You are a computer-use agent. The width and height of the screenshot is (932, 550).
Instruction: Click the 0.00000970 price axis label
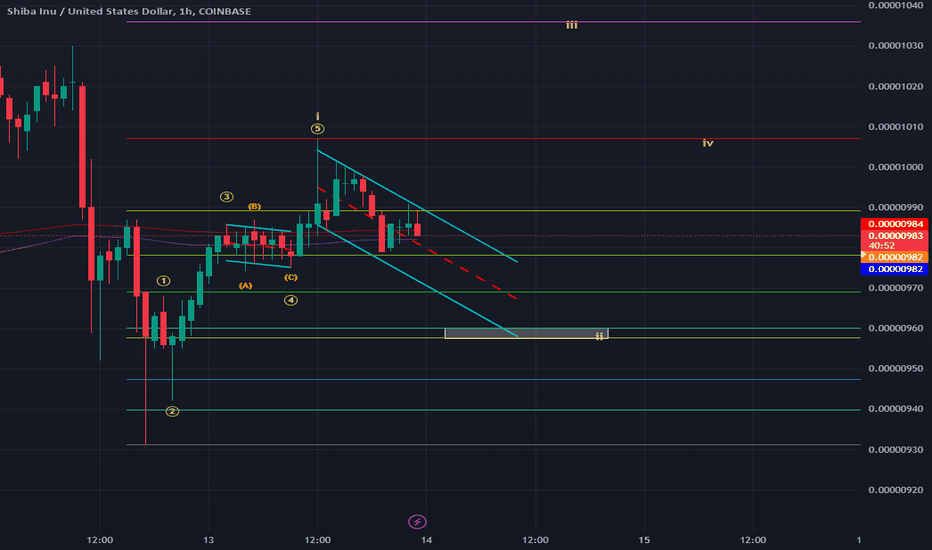(x=896, y=288)
